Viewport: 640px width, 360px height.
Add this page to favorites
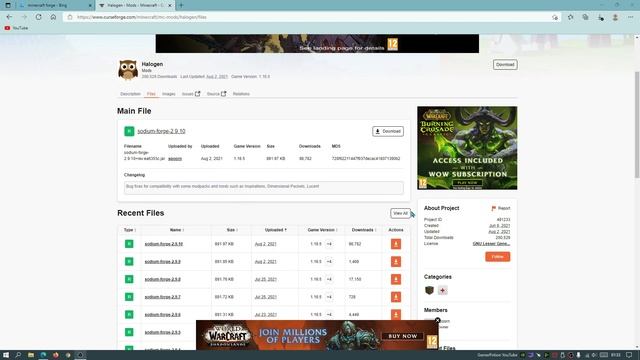coord(555,17)
